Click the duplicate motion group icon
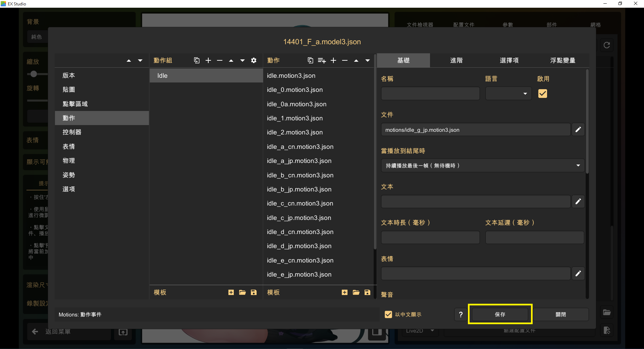The image size is (644, 349). click(197, 60)
